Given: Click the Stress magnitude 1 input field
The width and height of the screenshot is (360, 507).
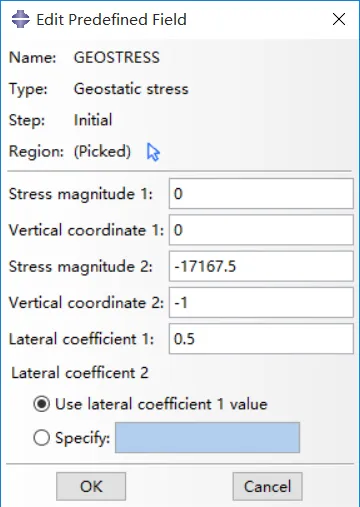Looking at the screenshot, I should pyautogui.click(x=261, y=194).
